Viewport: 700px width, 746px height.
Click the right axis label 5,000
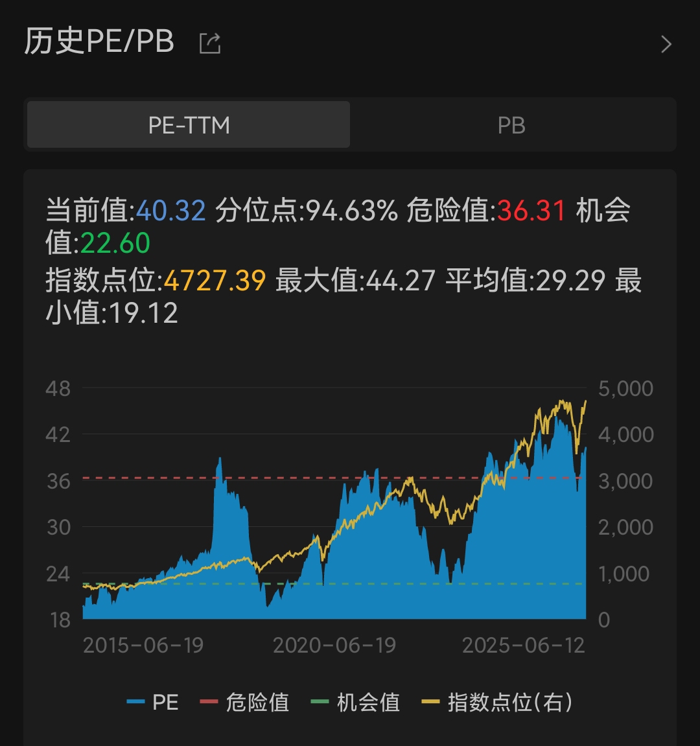point(625,389)
